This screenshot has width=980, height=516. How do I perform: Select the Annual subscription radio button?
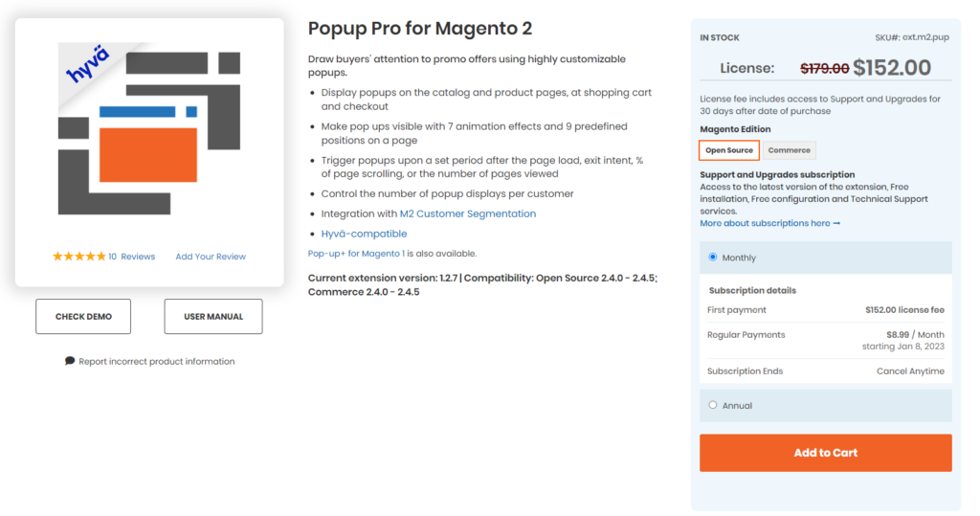[x=713, y=405]
